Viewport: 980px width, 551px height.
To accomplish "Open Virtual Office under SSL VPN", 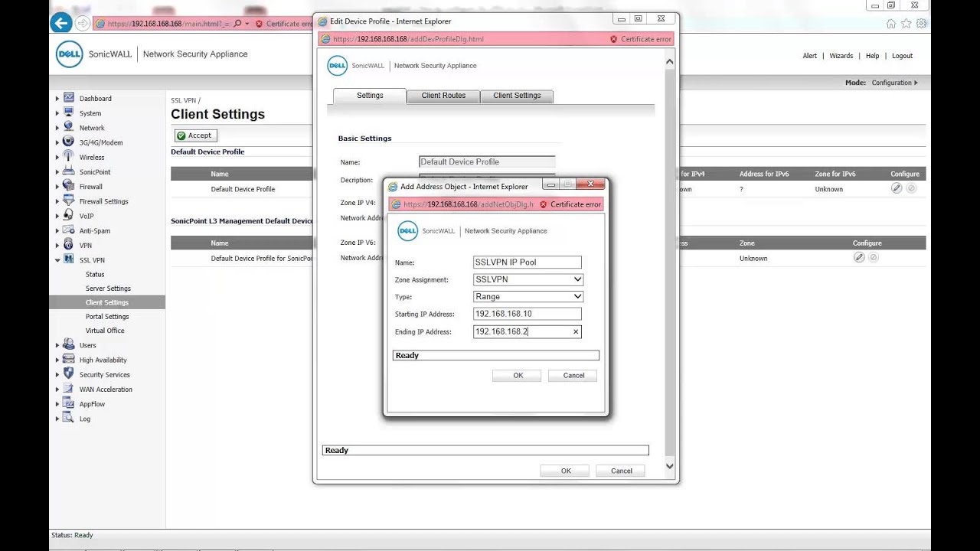I will (x=105, y=331).
